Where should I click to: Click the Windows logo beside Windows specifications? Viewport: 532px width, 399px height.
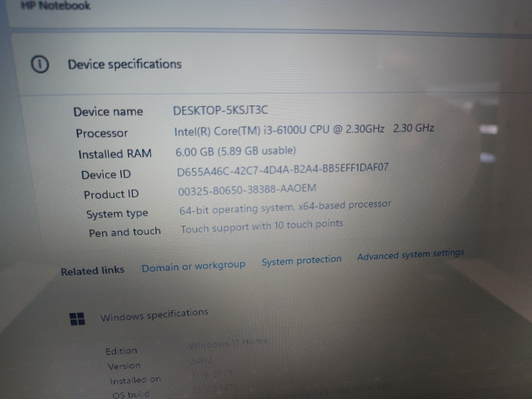(77, 319)
